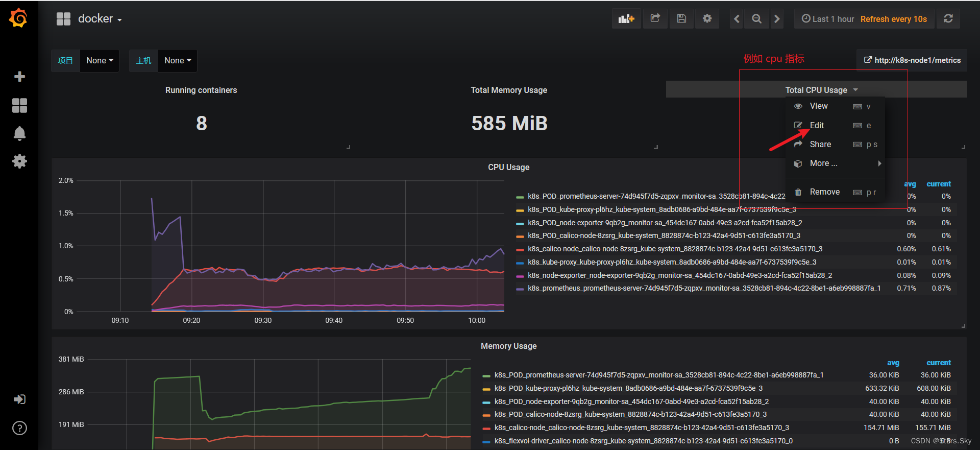Screen dimensions: 980x450
Task: Select Share in the panel menu
Action: (835, 145)
